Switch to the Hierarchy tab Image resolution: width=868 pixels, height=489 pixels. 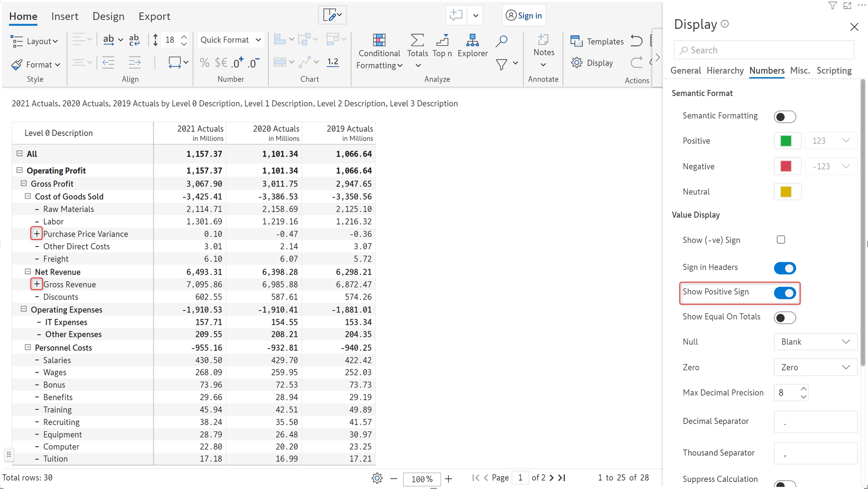(725, 71)
